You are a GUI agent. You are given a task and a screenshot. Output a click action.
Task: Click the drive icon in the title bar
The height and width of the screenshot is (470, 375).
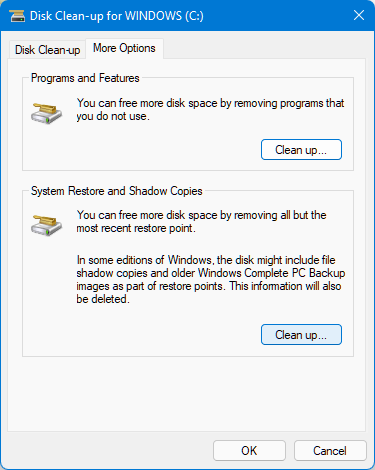coord(17,16)
